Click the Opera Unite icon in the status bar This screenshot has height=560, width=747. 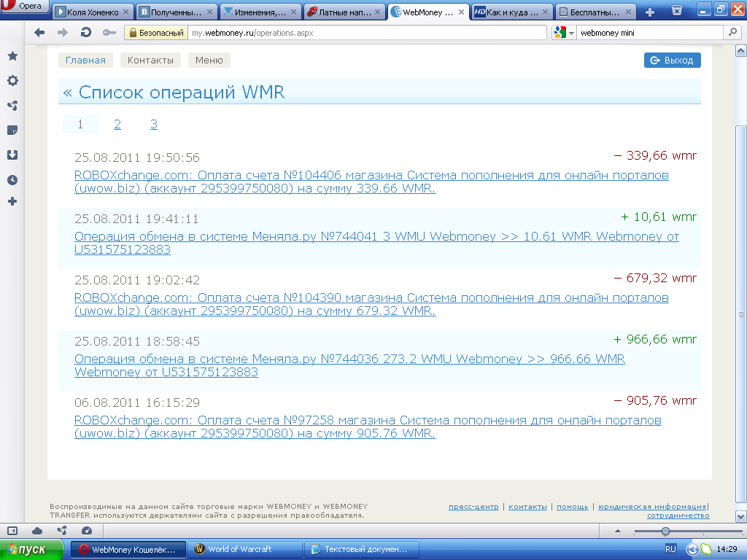click(62, 531)
